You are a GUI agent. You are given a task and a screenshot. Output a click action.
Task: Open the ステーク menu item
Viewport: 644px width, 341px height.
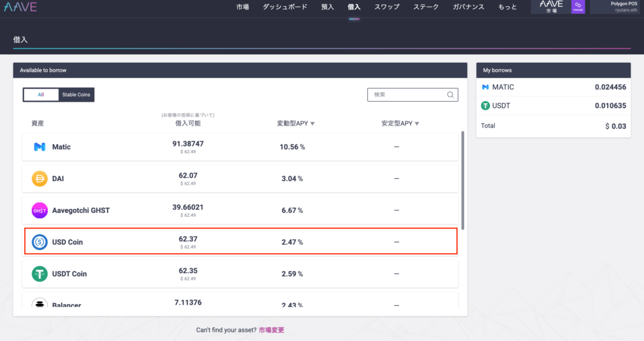pos(426,7)
